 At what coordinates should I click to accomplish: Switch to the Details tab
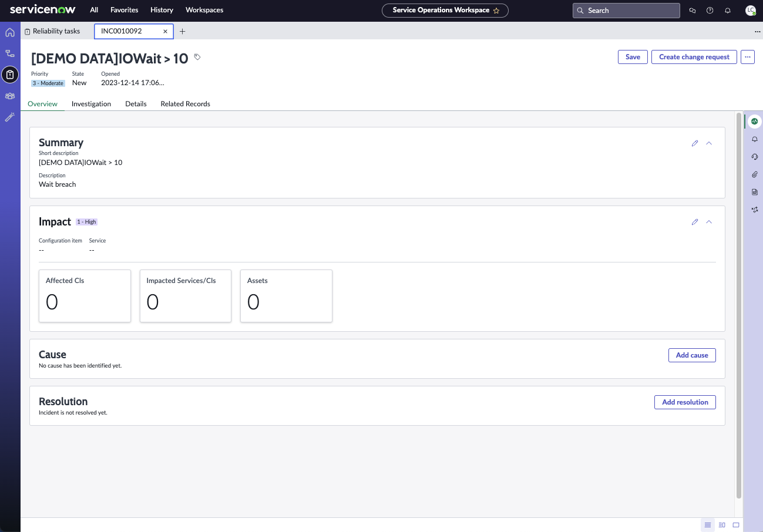[136, 104]
